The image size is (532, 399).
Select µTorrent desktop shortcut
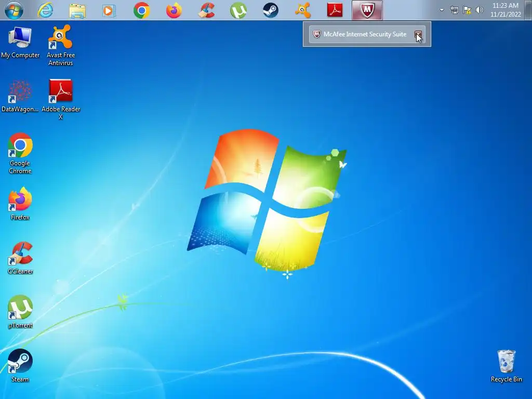20,312
